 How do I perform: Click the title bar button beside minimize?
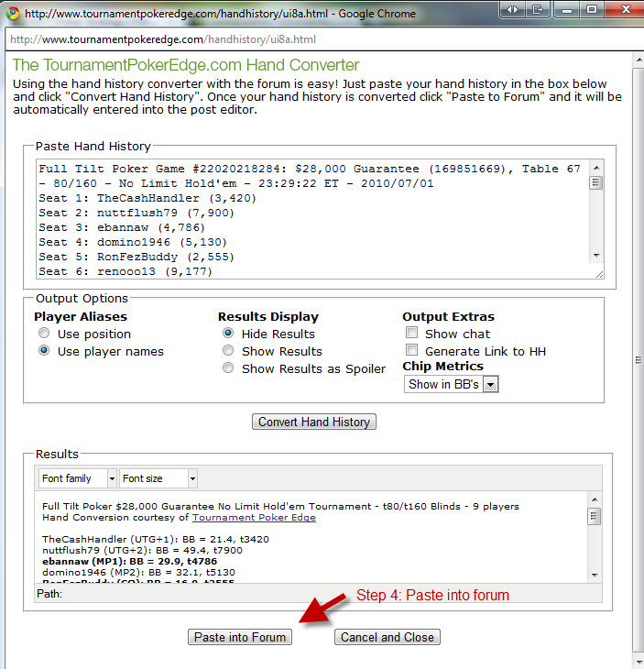(538, 9)
